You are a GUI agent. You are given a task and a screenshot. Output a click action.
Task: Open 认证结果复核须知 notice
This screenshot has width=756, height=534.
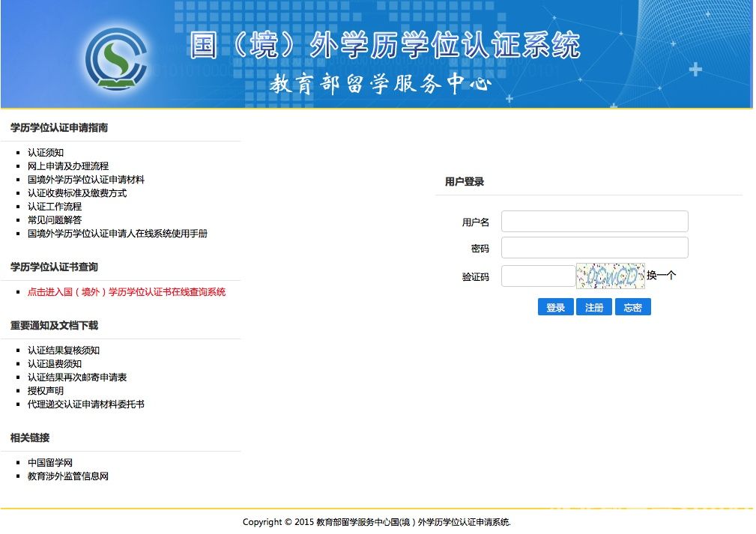point(64,351)
